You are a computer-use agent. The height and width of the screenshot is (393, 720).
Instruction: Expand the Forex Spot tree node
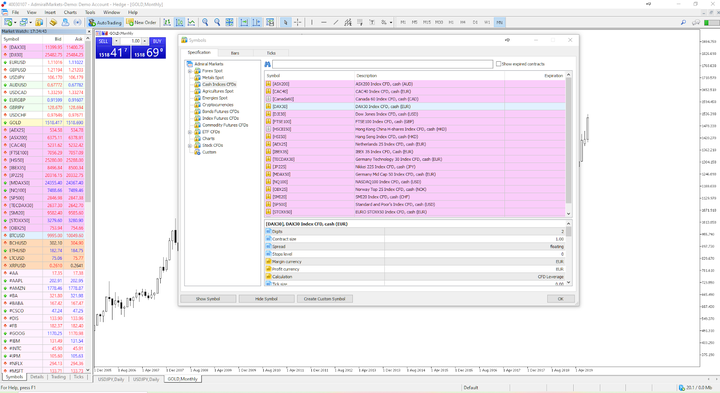pyautogui.click(x=190, y=71)
